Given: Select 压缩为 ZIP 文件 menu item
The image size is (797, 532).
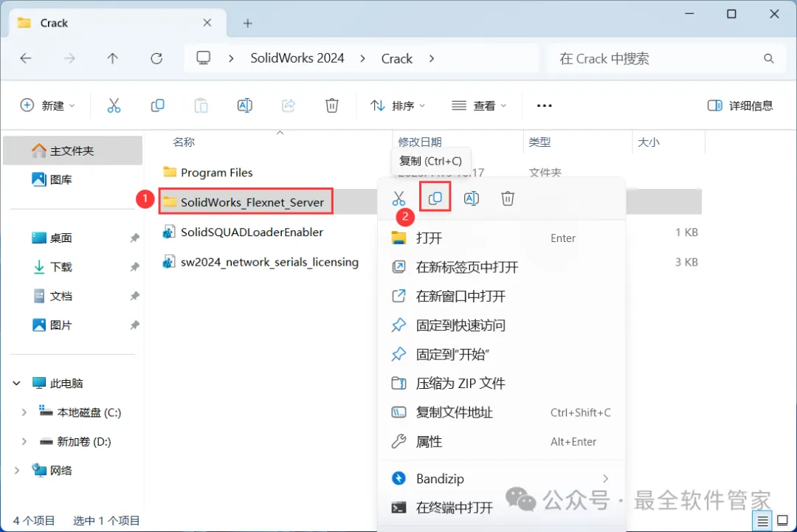Looking at the screenshot, I should (x=501, y=383).
